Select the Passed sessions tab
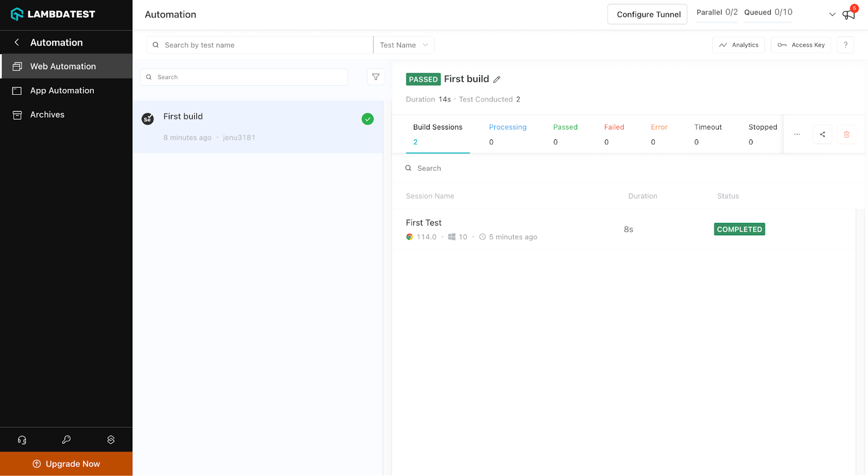 (565, 134)
